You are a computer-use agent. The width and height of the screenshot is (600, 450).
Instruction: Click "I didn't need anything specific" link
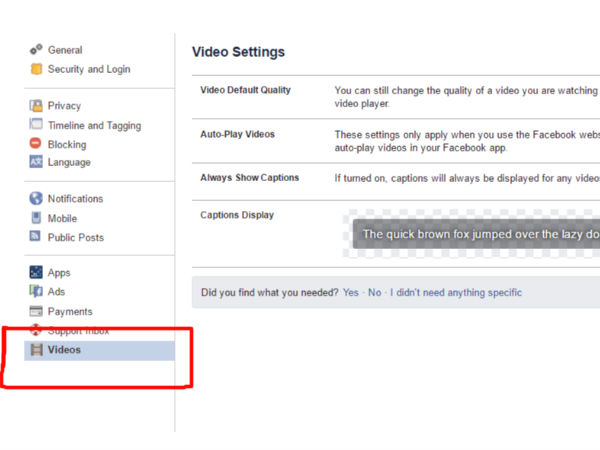click(456, 293)
